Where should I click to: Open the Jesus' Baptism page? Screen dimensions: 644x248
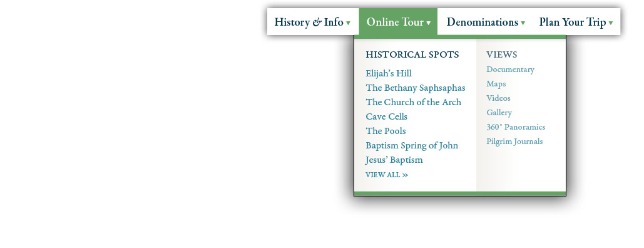394,160
